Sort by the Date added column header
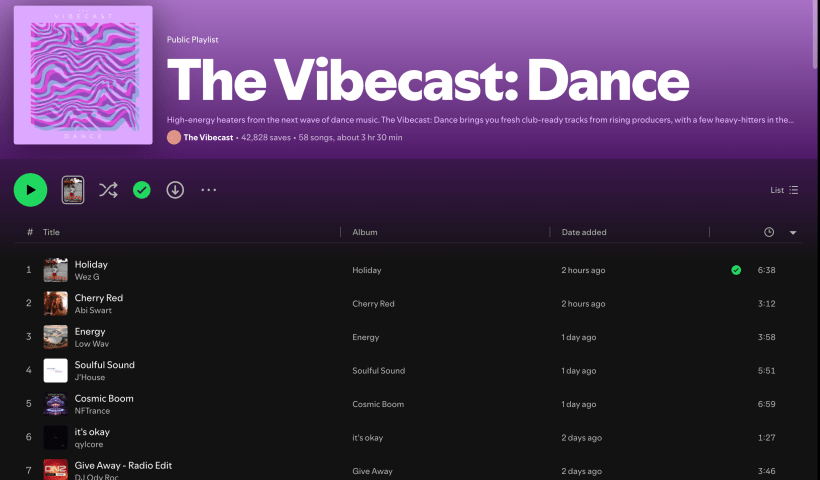The height and width of the screenshot is (480, 820). coord(584,232)
